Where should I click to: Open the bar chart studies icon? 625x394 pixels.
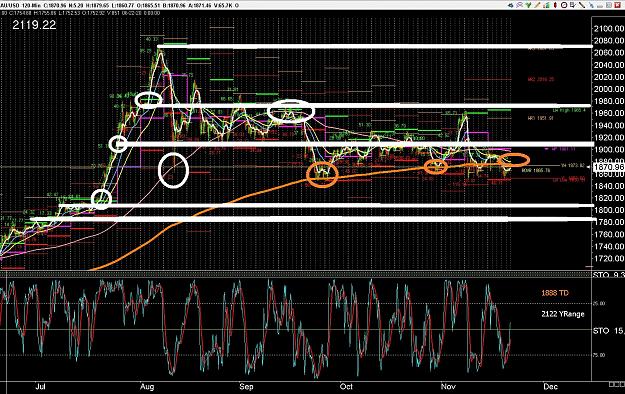(x=546, y=5)
